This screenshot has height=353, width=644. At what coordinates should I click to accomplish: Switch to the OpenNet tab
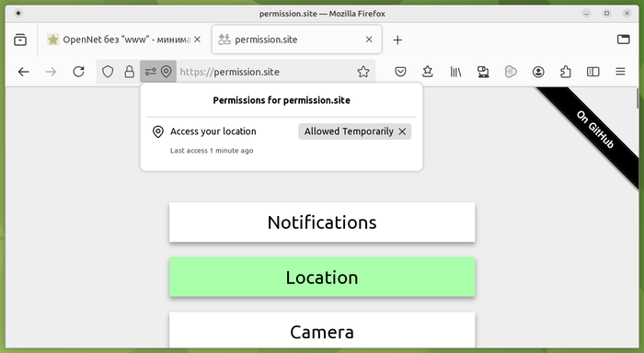[x=124, y=40]
